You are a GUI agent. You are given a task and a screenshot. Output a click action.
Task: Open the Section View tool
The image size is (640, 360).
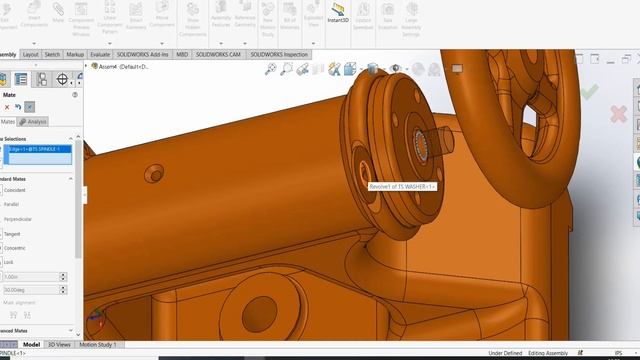click(x=318, y=69)
